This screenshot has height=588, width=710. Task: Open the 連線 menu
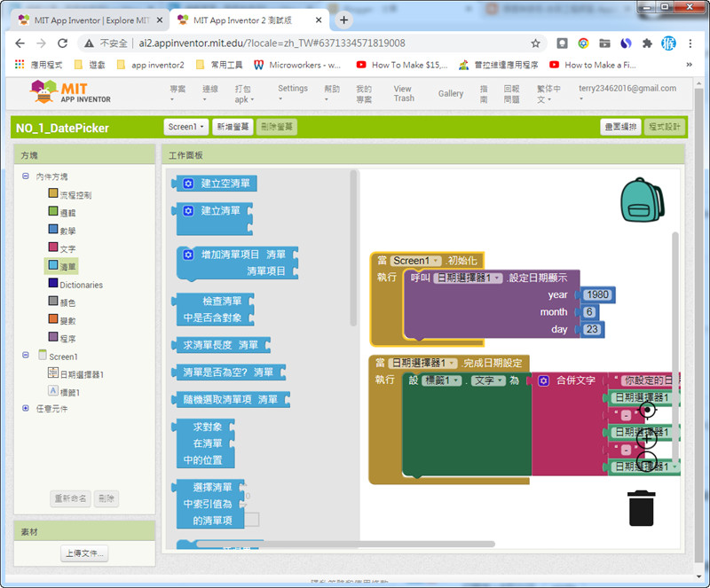click(x=210, y=93)
